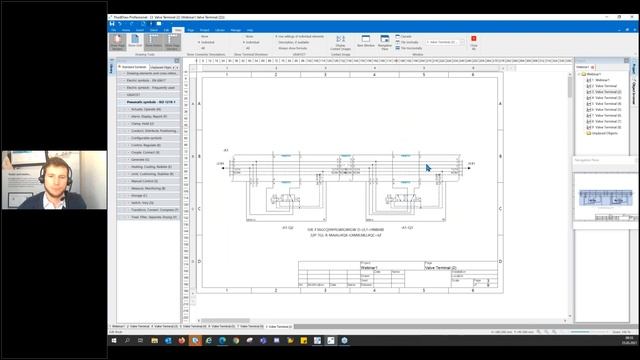Open the Help ribbon tab
This screenshot has height=360, width=640.
249,30
